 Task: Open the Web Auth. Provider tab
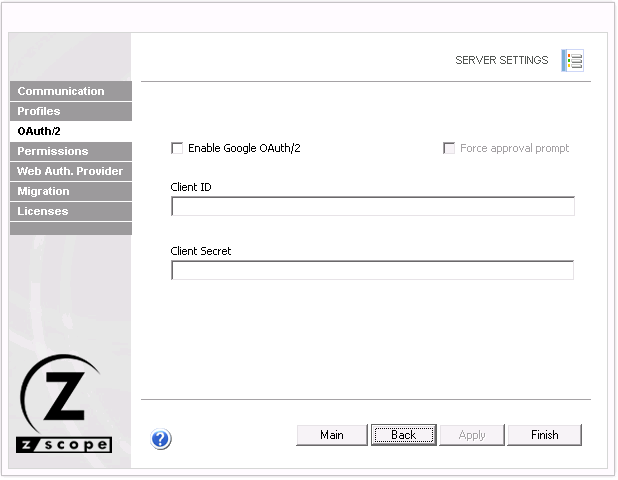[70, 171]
